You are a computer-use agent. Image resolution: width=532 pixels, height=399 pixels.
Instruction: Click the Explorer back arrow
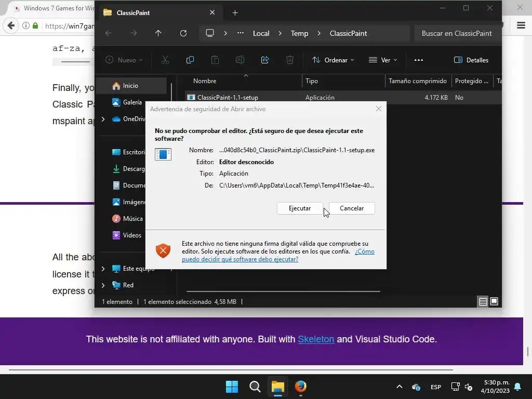[109, 33]
